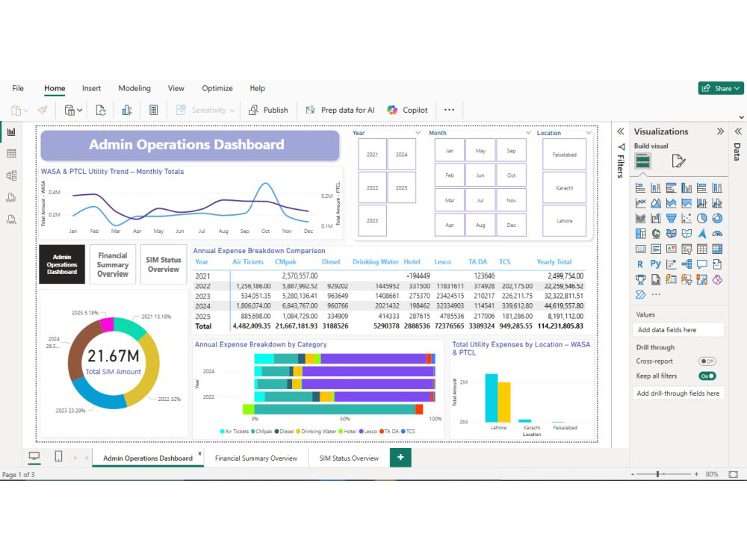This screenshot has height=560, width=747.
Task: Select the R script visual icon
Action: (640, 264)
